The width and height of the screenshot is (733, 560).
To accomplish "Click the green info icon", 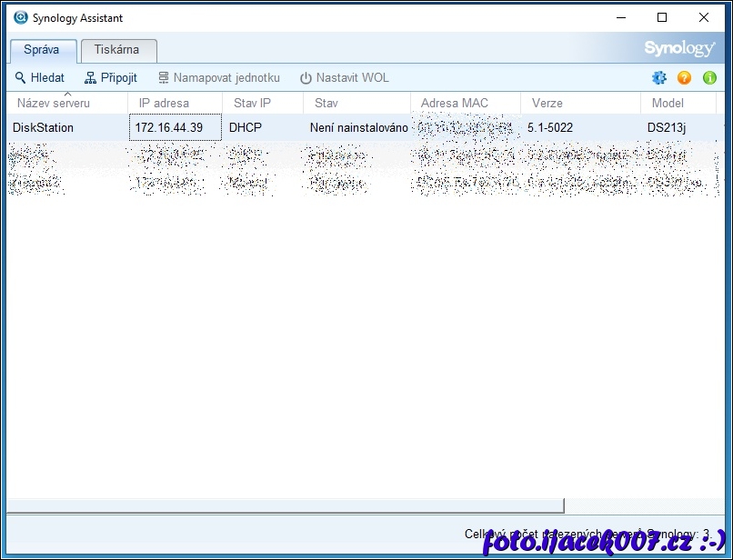I will pos(709,78).
